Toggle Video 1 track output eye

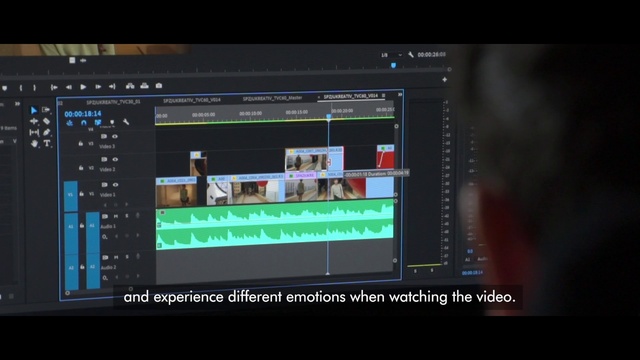point(116,184)
